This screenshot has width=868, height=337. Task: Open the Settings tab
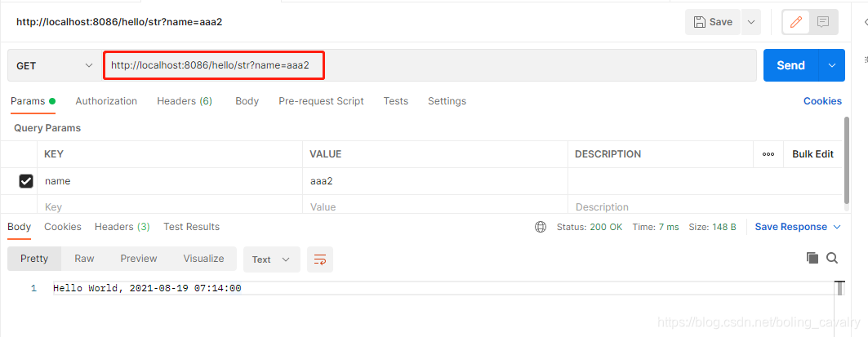pos(447,100)
